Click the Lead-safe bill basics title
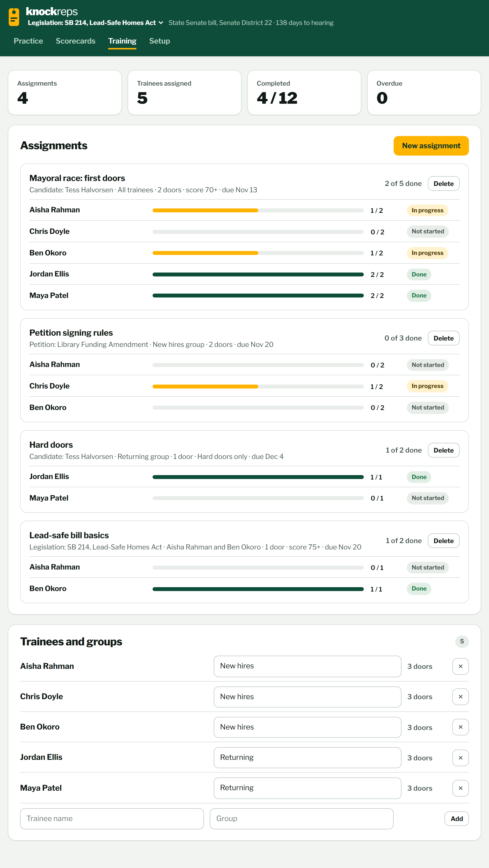Screen dimensions: 489x868 pos(69,535)
